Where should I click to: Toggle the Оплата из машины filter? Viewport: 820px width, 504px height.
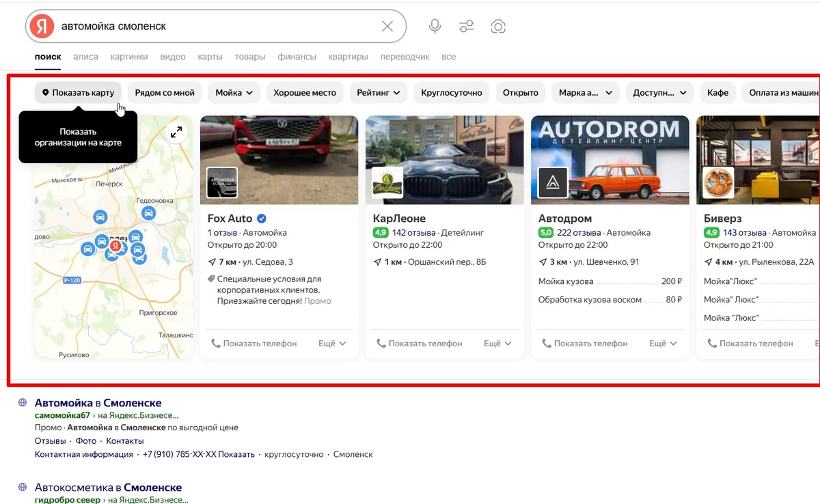tap(782, 92)
